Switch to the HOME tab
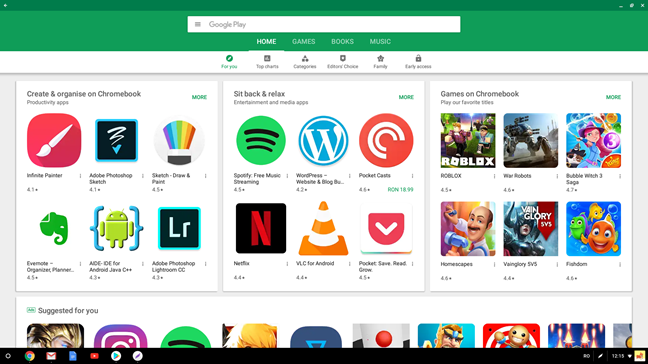This screenshot has width=648, height=364. 266,42
